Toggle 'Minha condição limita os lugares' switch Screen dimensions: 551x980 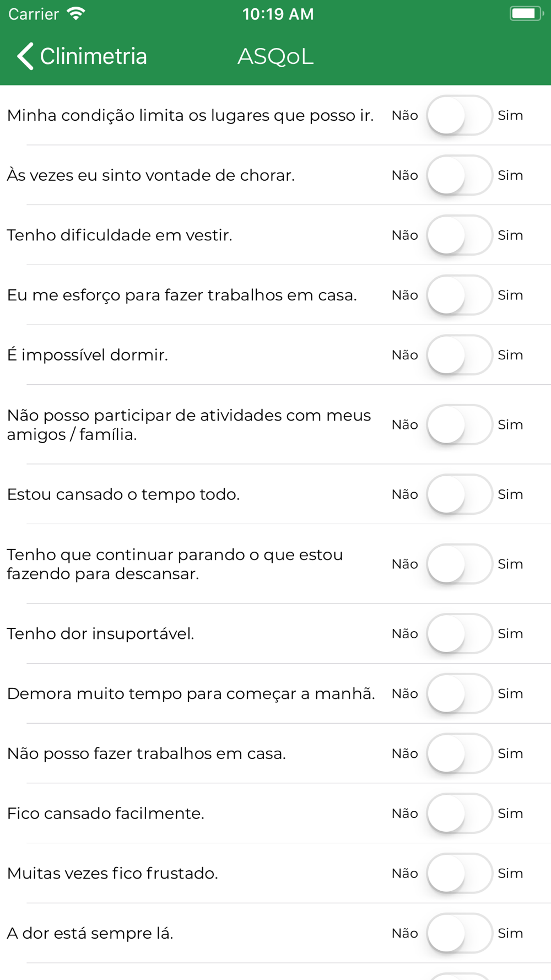(x=459, y=115)
